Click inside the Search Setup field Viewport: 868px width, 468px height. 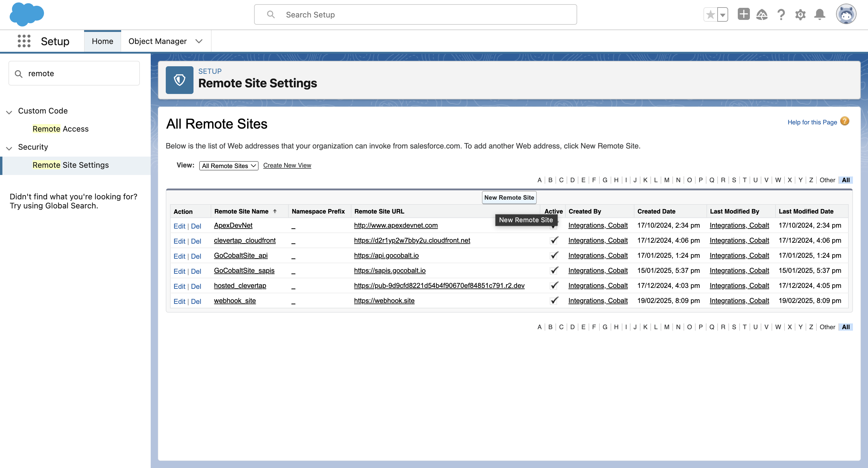(x=414, y=14)
